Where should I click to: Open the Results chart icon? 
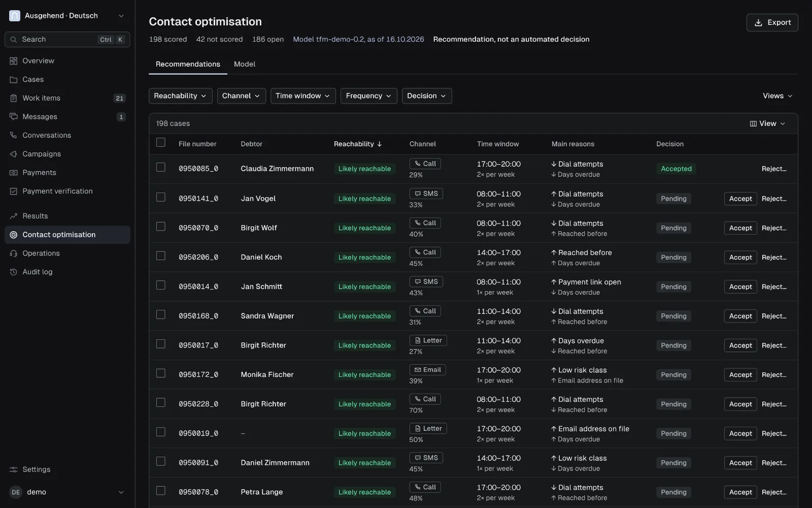(14, 216)
